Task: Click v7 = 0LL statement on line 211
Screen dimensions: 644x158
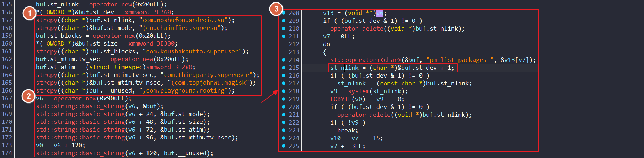Action: click(339, 36)
